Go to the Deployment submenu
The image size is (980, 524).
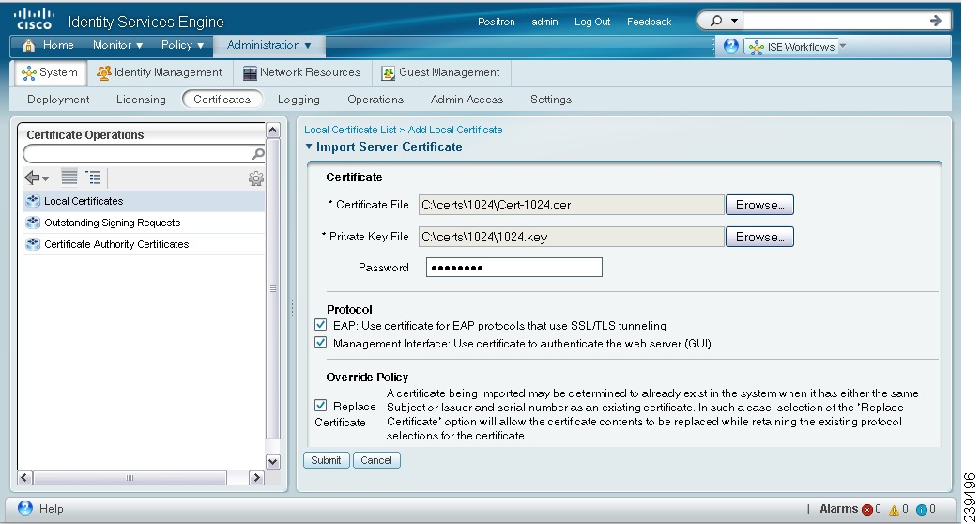click(58, 100)
